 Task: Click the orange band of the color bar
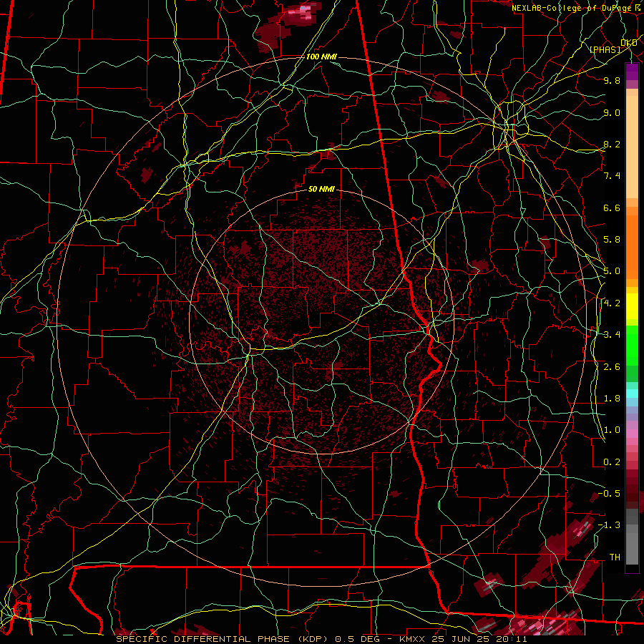(632, 248)
